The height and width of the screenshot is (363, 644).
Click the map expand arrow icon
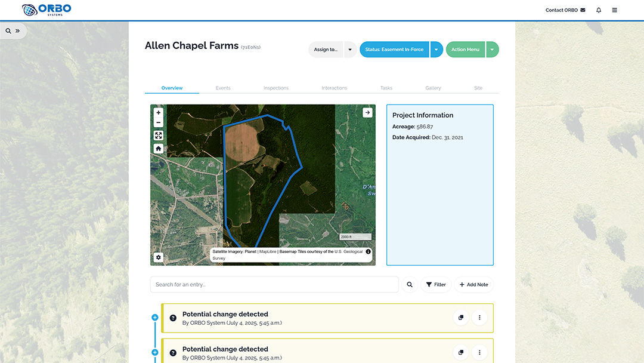pyautogui.click(x=367, y=112)
